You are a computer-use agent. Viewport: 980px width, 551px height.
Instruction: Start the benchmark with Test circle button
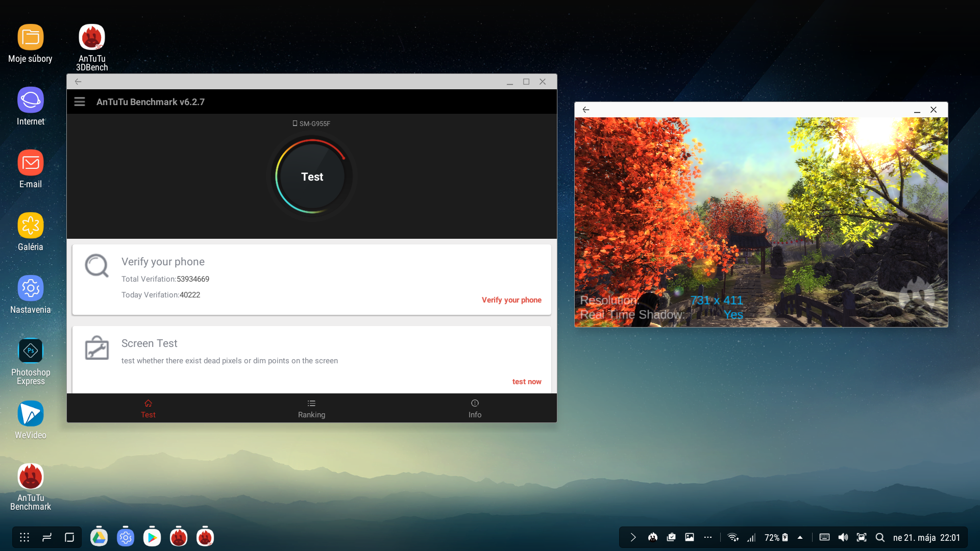pos(312,177)
